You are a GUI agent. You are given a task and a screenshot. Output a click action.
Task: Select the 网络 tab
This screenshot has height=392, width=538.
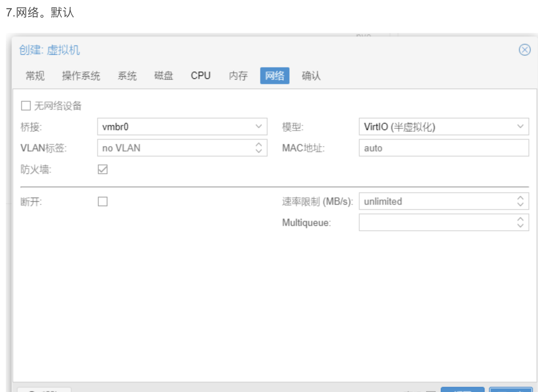pos(274,76)
